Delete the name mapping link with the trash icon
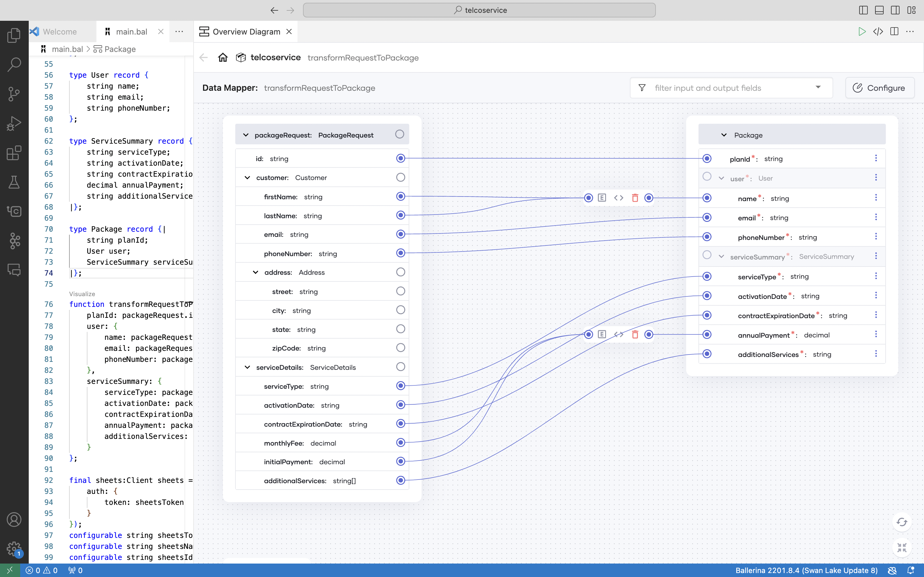This screenshot has height=577, width=924. tap(635, 198)
